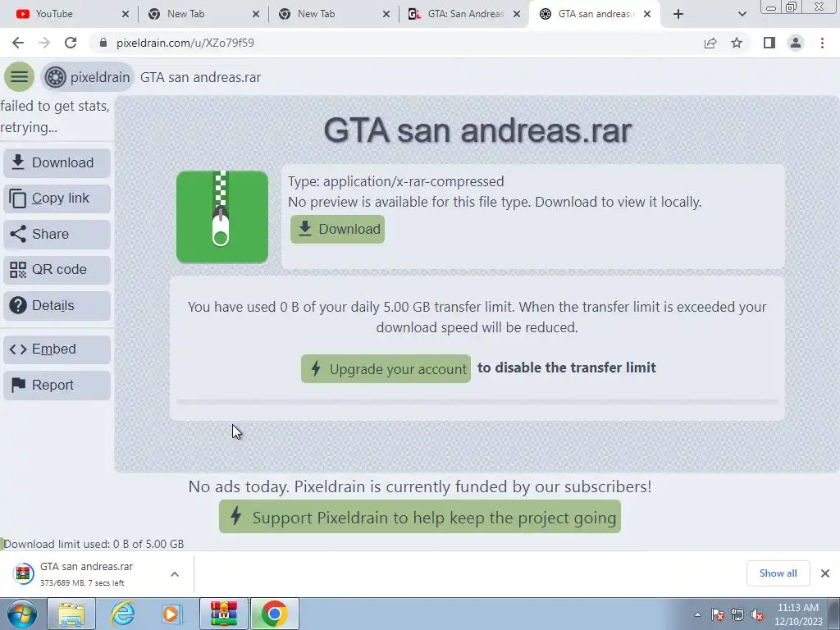Open the taskbar clock and date
This screenshot has width=840, height=630.
(x=798, y=614)
